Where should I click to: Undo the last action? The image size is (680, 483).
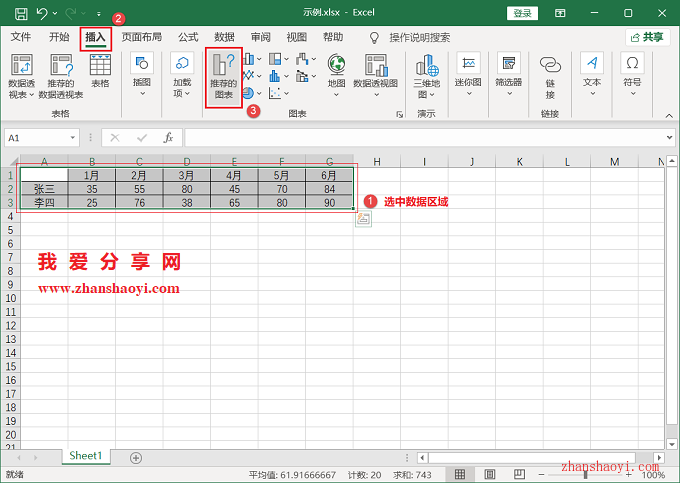[42, 13]
